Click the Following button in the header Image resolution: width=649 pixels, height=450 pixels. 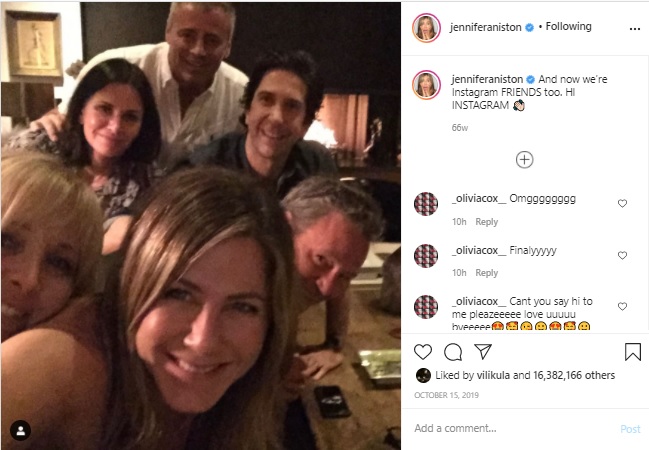pos(568,26)
